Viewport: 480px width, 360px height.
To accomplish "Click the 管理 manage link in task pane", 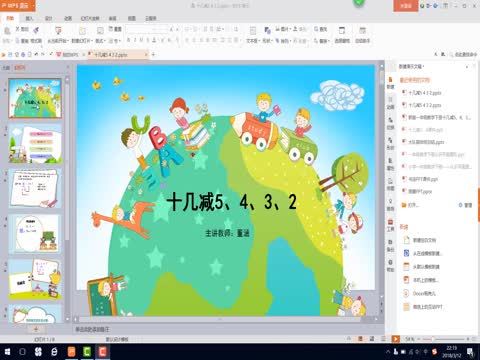I will 466,205.
